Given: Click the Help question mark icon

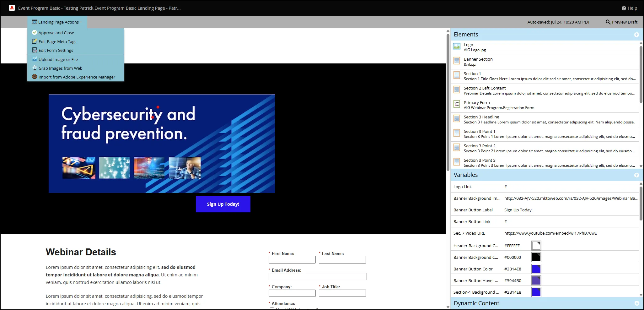Looking at the screenshot, I should 624,8.
